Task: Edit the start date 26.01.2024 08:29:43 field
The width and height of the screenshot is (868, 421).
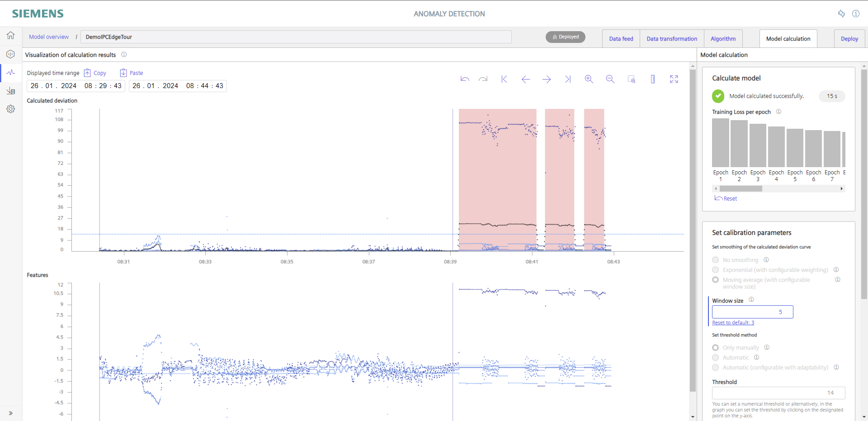Action: coord(76,86)
